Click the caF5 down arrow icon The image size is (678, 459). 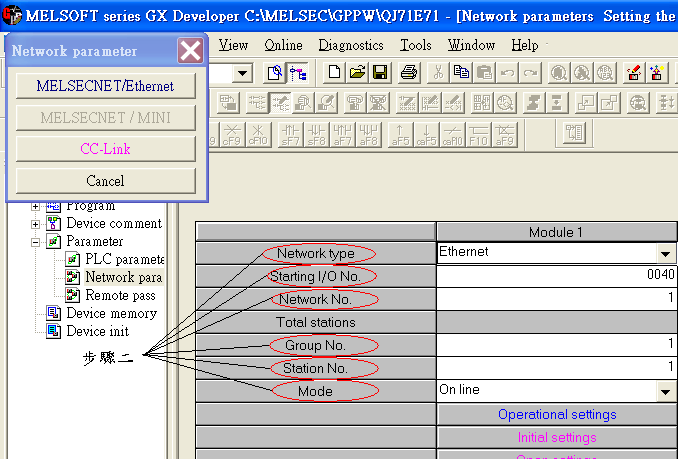pos(426,134)
